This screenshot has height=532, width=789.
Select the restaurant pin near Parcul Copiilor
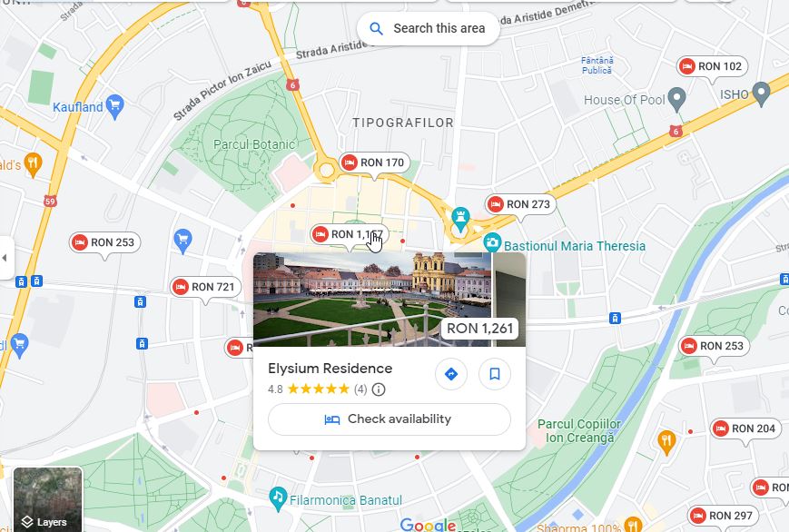point(666,442)
